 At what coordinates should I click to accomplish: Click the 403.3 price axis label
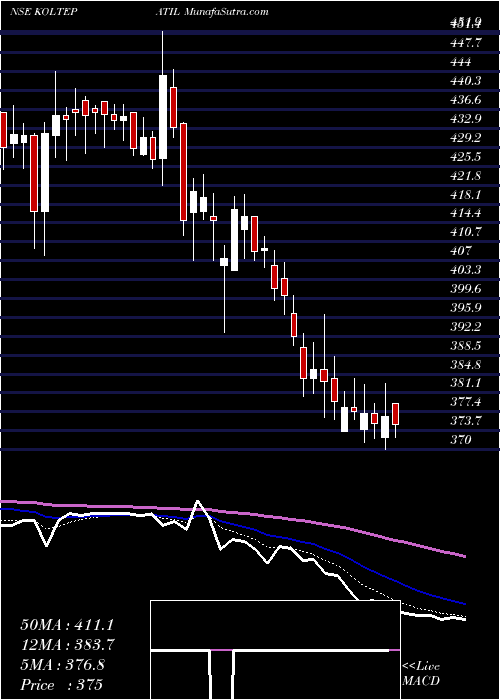coord(466,270)
